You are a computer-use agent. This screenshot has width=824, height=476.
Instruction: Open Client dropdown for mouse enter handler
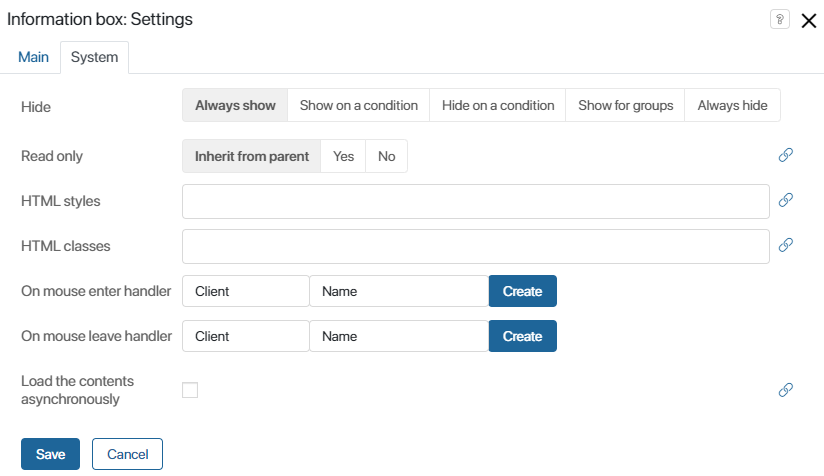(x=246, y=291)
